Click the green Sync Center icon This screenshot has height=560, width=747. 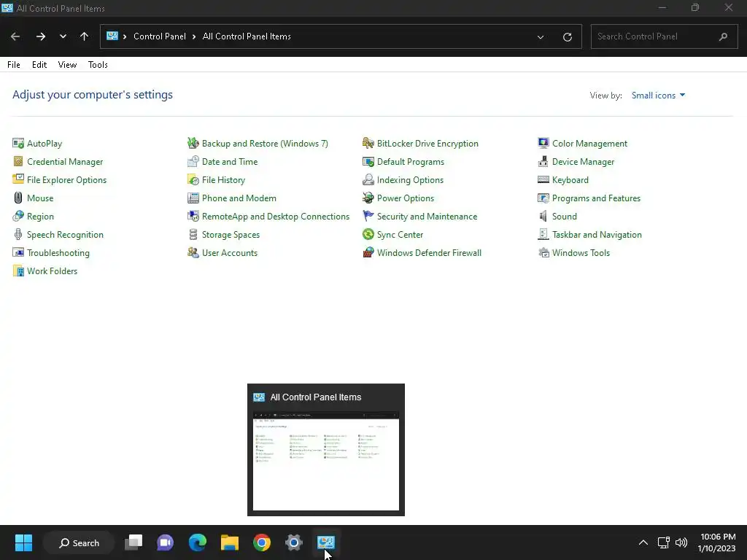coord(368,234)
